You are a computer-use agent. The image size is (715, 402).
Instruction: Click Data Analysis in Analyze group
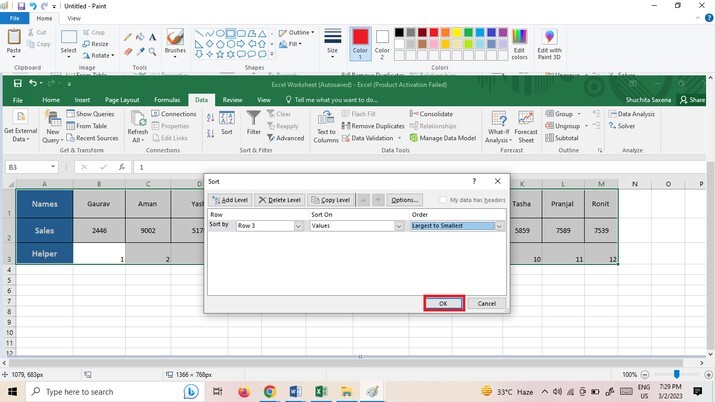(x=632, y=114)
